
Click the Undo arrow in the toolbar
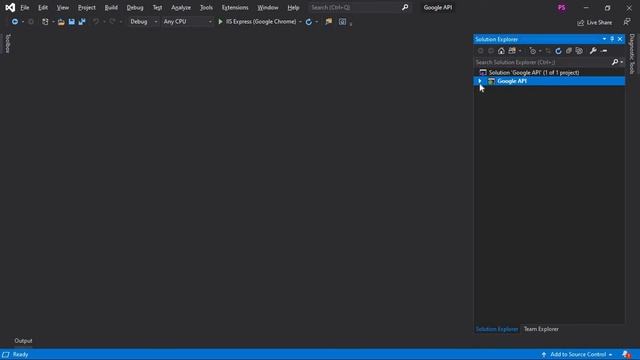[x=96, y=22]
